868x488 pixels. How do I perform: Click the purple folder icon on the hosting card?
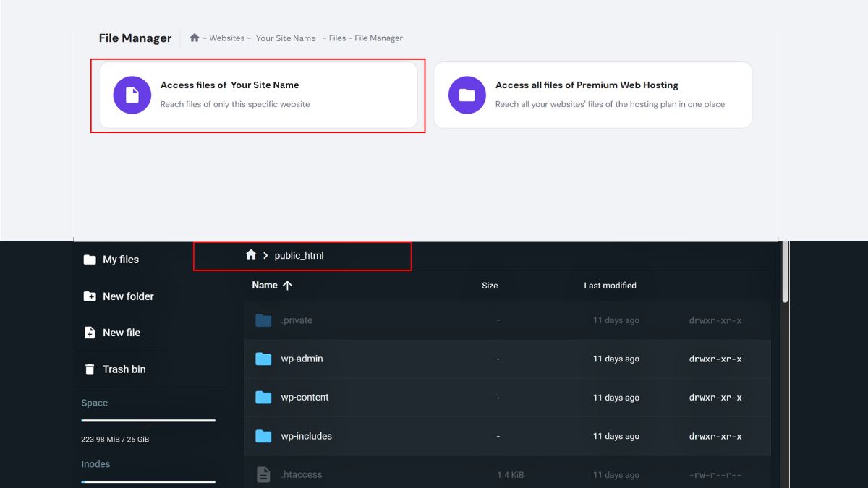click(x=467, y=95)
